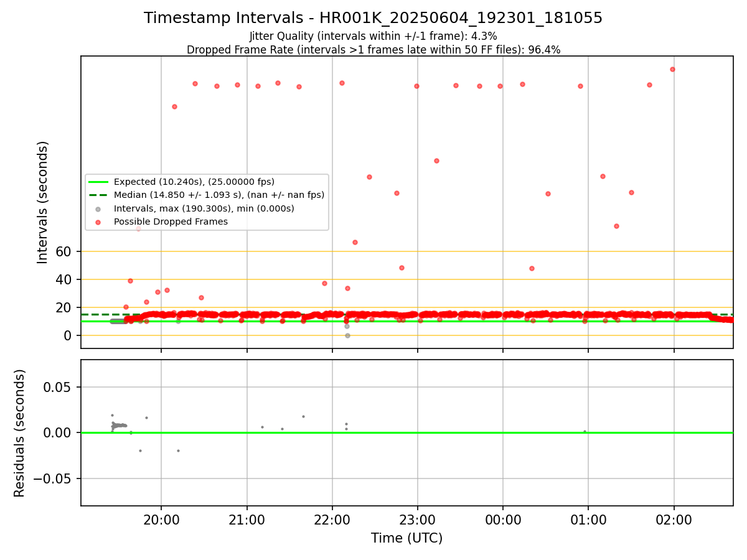Select the Jitter Quality 4.3% subtitle line
The image size is (747, 560).
pyautogui.click(x=373, y=37)
